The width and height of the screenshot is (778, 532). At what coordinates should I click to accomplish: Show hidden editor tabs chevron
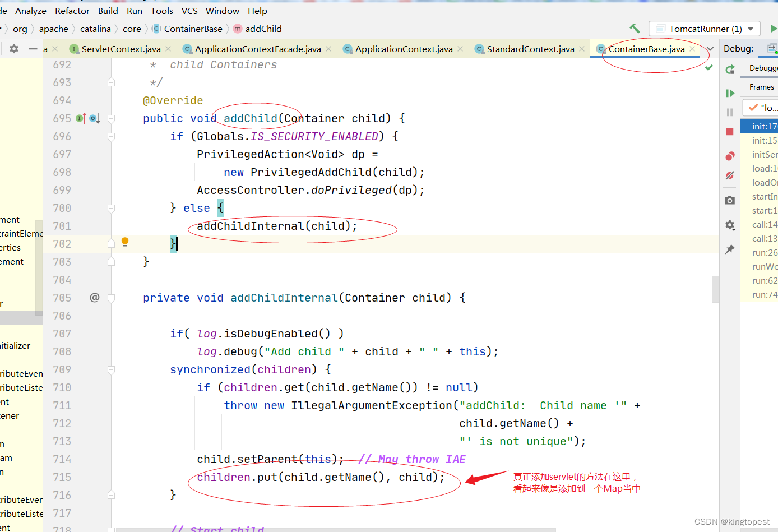(x=710, y=49)
